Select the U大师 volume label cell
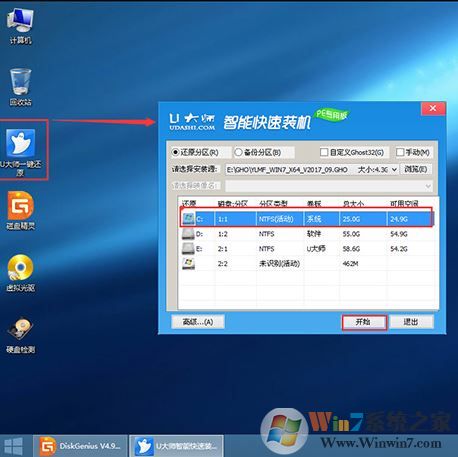The image size is (458, 457). pyautogui.click(x=316, y=249)
